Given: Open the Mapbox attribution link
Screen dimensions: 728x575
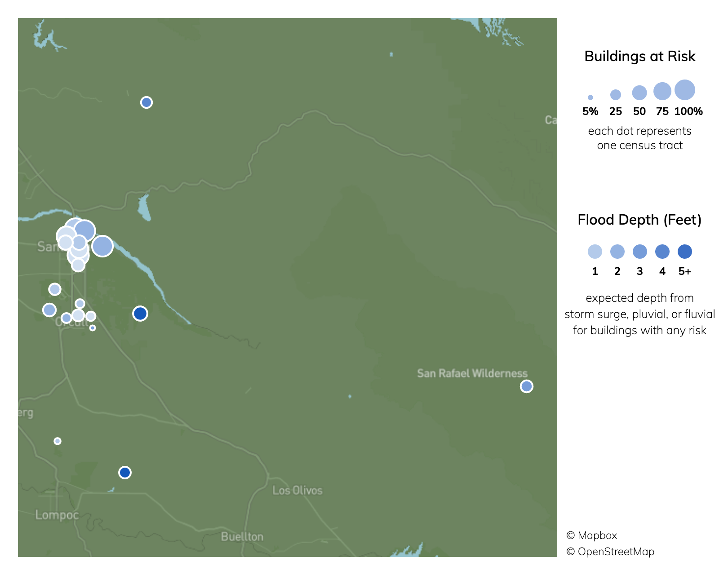Looking at the screenshot, I should pos(592,535).
